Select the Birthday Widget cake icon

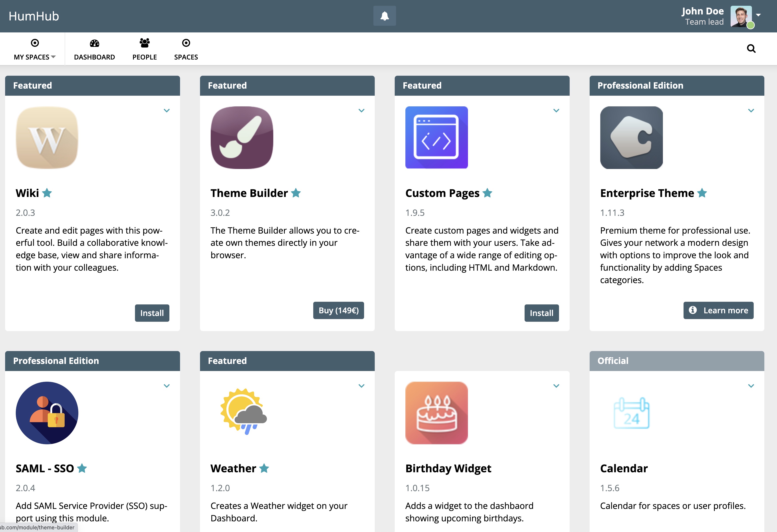[436, 413]
